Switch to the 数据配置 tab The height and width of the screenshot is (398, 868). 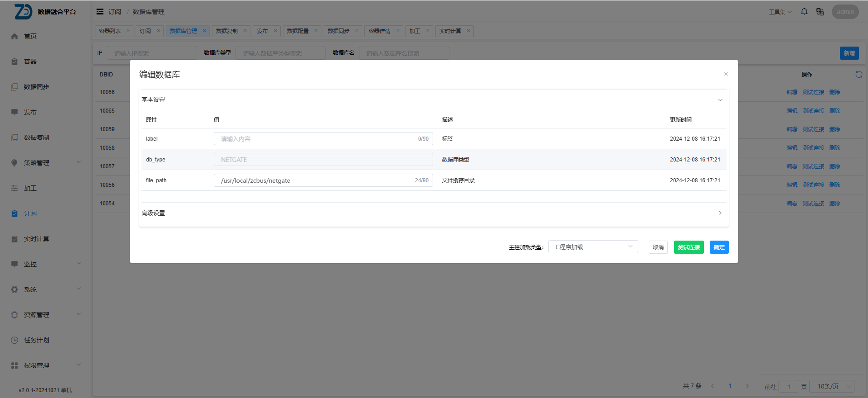(x=298, y=31)
